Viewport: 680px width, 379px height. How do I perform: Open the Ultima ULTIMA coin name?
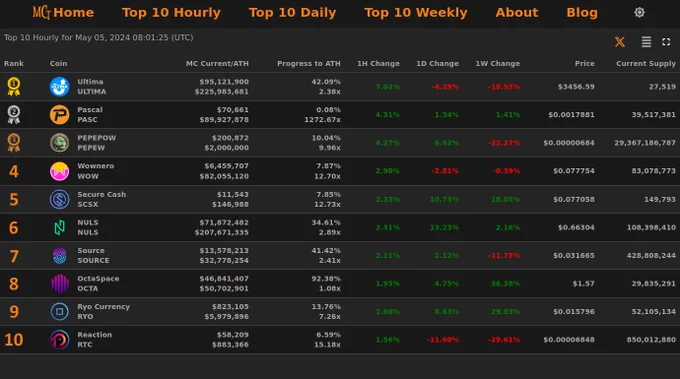[92, 87]
